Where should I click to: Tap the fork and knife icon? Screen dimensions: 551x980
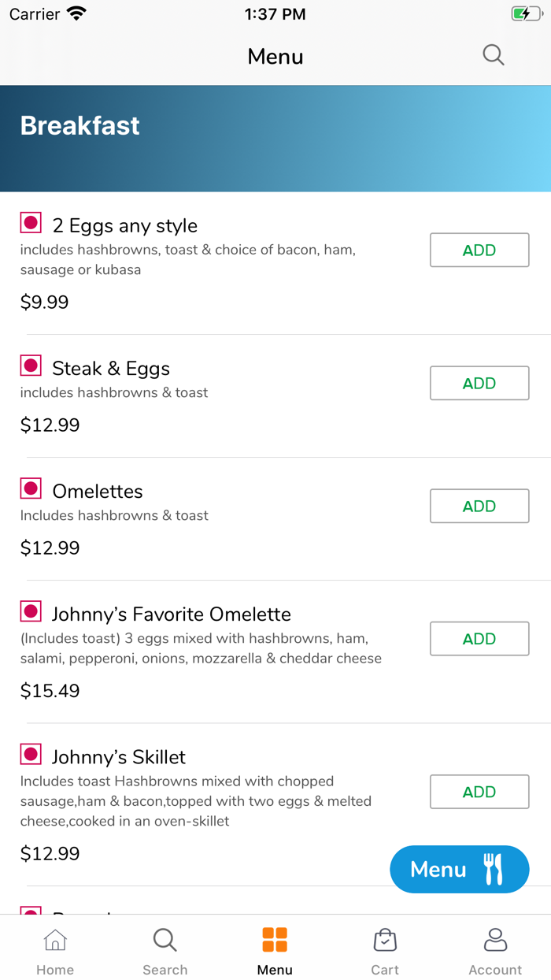[493, 869]
